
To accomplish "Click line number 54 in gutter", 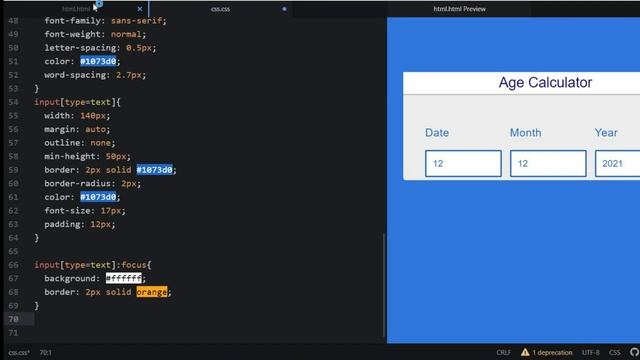I will (x=13, y=102).
